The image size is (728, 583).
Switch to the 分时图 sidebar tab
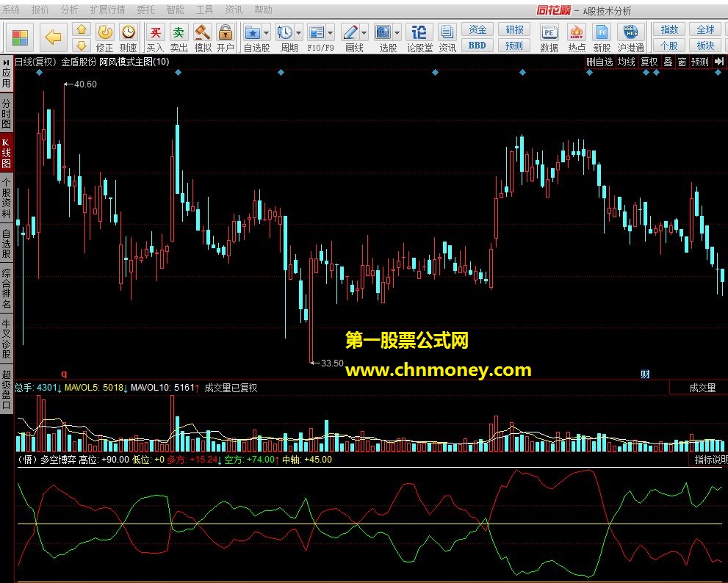[x=6, y=113]
